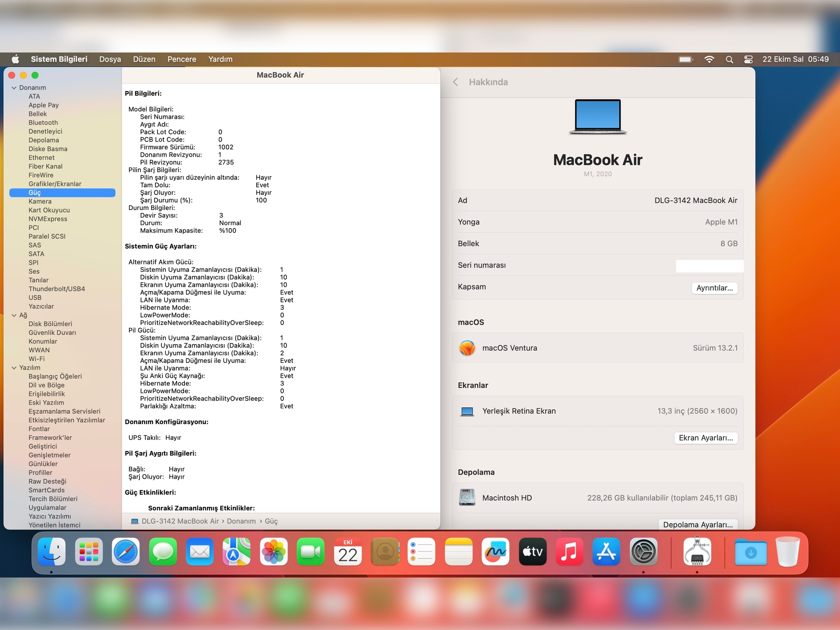The image size is (840, 630).
Task: Click Güç in the path bar
Action: [271, 521]
